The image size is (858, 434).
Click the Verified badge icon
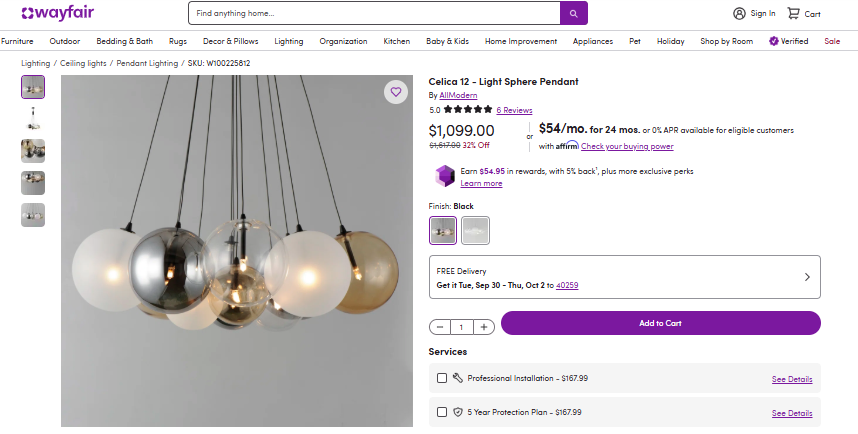click(x=774, y=41)
